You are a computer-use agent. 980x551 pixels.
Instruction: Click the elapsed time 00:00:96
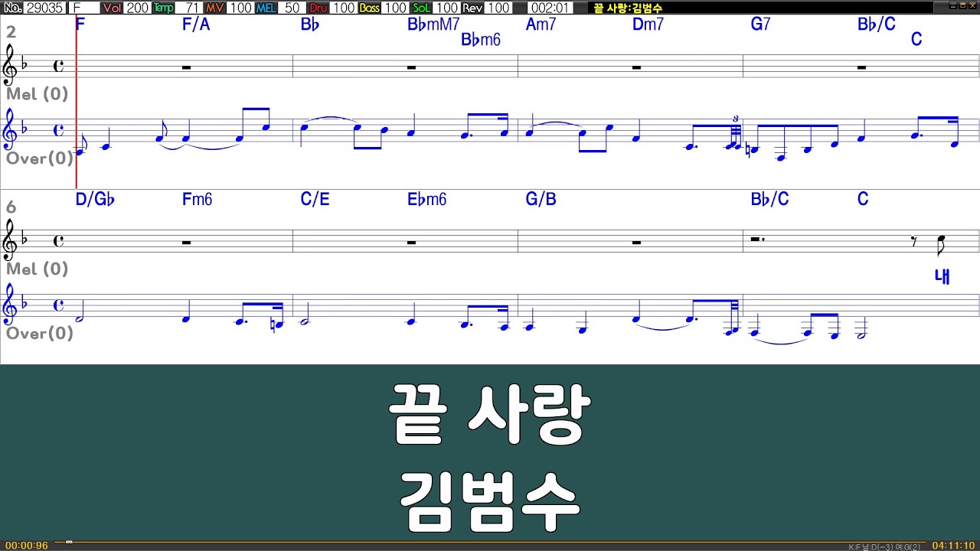click(27, 546)
